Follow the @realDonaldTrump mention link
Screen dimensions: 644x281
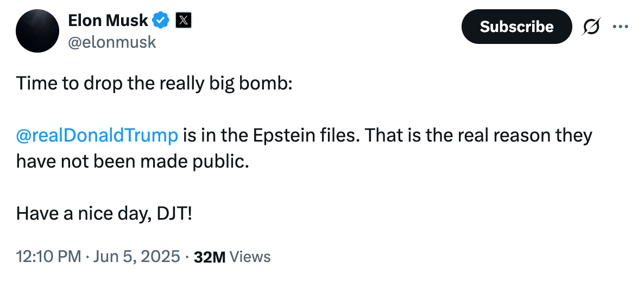tap(97, 136)
